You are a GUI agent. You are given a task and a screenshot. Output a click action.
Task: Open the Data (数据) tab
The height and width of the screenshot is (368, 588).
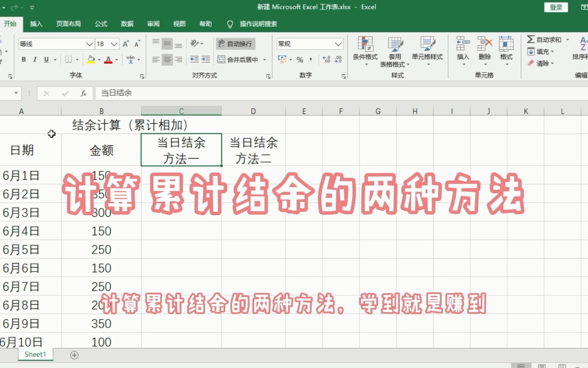pyautogui.click(x=127, y=24)
